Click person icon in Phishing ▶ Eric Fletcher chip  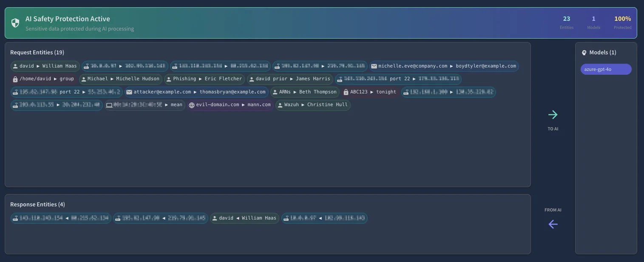point(169,79)
